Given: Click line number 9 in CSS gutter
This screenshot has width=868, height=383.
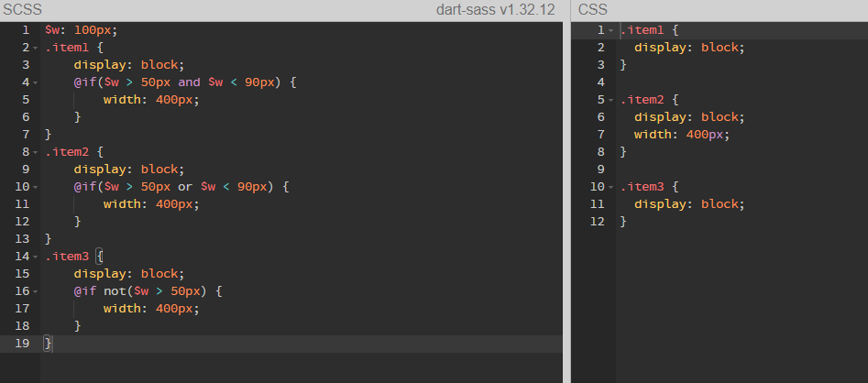Looking at the screenshot, I should coord(601,170).
